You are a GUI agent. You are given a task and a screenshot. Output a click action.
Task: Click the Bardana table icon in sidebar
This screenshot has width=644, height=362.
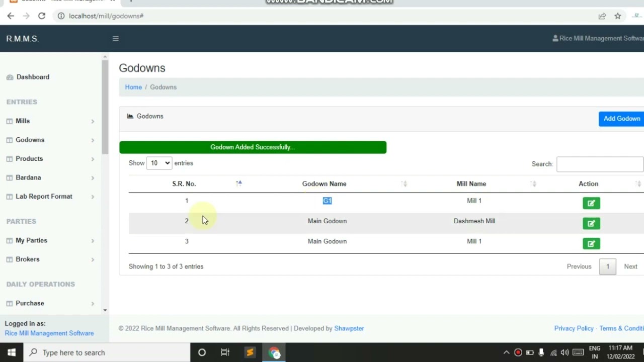coord(10,178)
